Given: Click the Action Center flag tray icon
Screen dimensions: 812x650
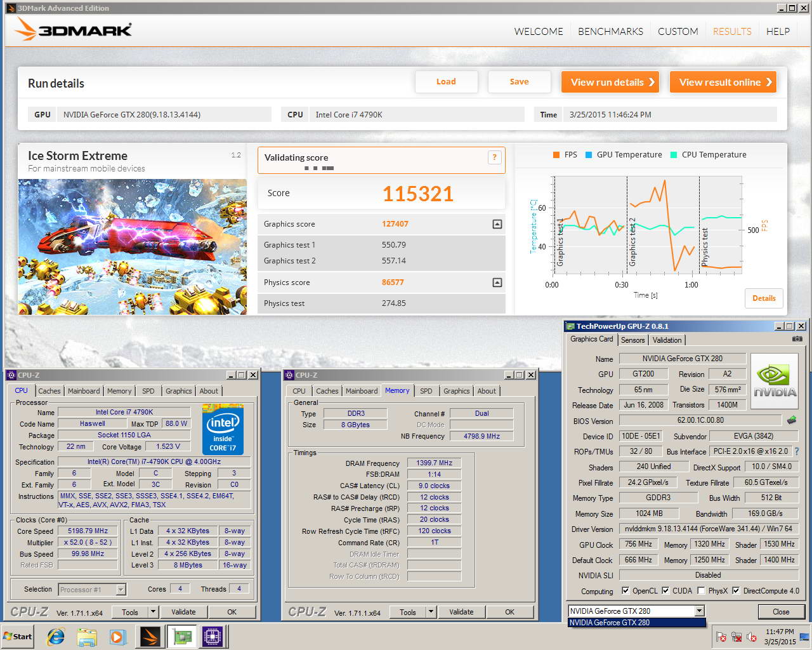Looking at the screenshot, I should click(x=721, y=637).
